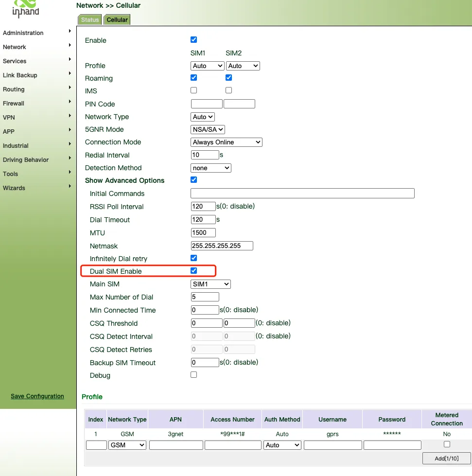Open the Routing sidebar menu

coord(14,89)
